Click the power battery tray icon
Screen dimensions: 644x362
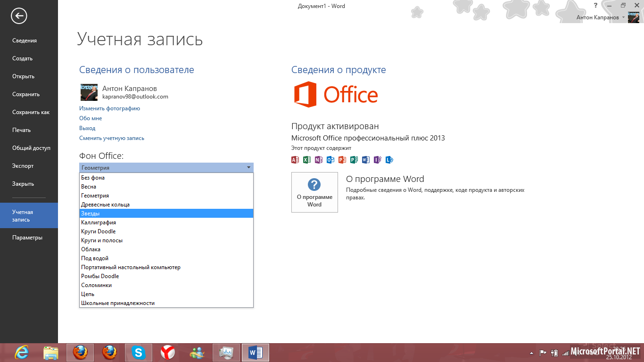pos(554,352)
